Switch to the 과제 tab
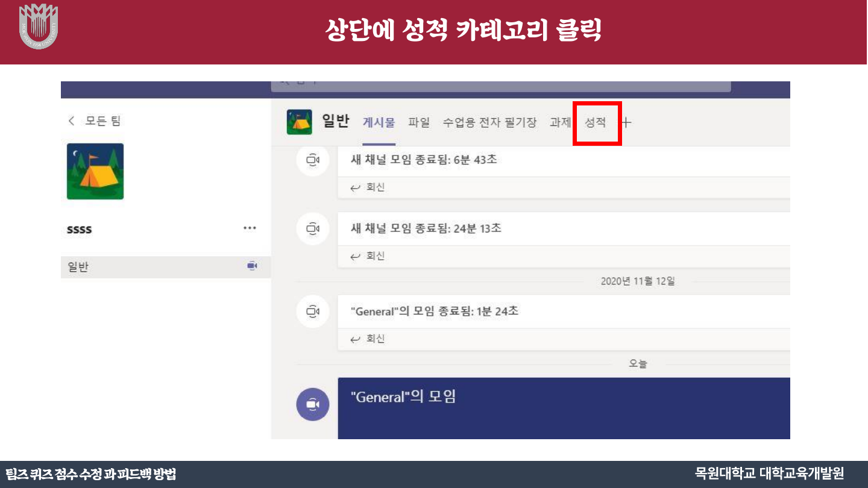The height and width of the screenshot is (488, 868). pos(560,123)
